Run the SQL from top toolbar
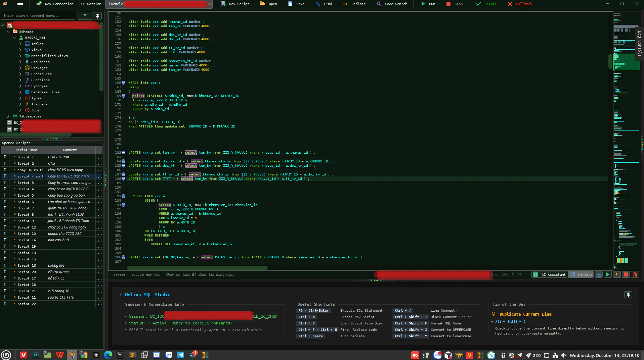 coord(428,4)
